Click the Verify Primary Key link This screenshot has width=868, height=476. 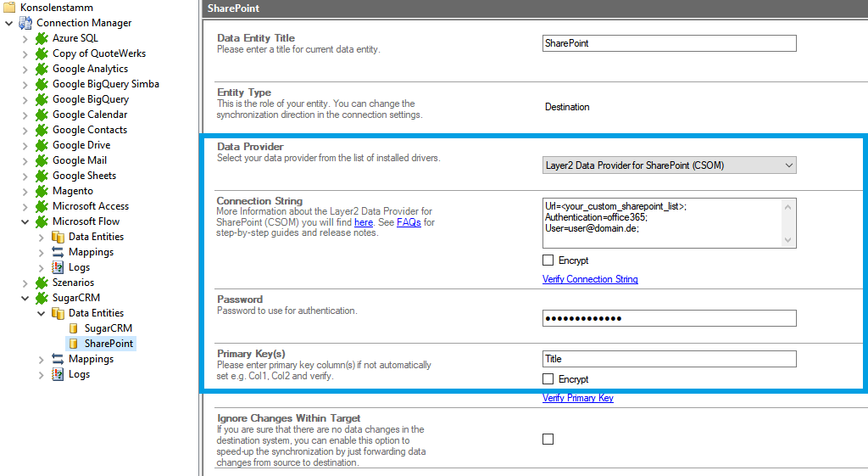[577, 398]
